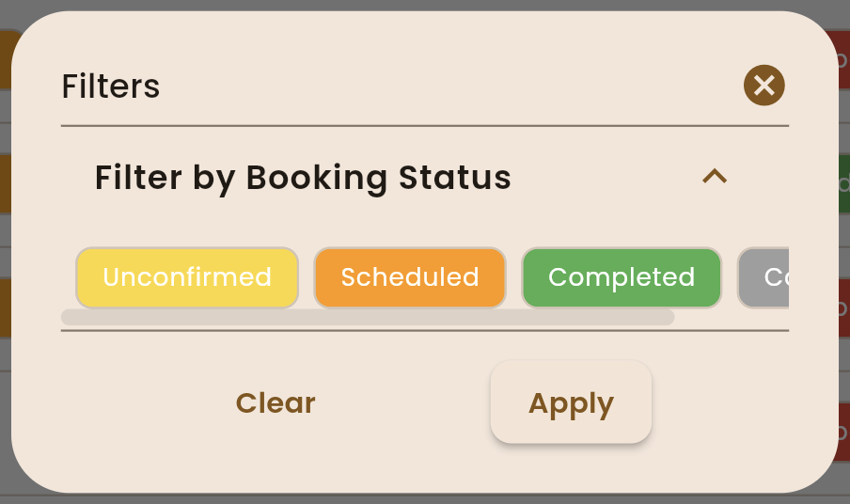The width and height of the screenshot is (850, 504).
Task: Click the topmost brown item at left edge
Action: (5, 59)
